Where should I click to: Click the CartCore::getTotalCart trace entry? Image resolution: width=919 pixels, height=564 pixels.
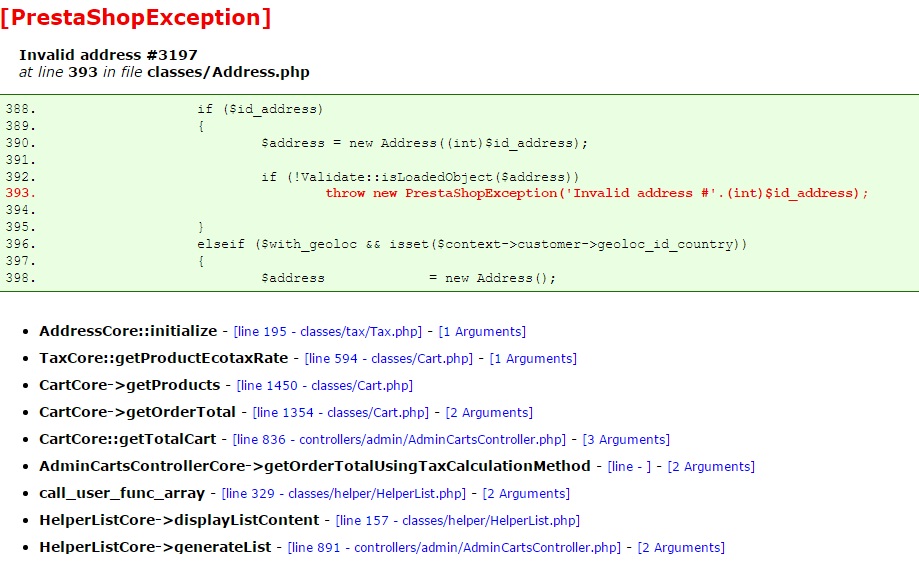[x=128, y=439]
